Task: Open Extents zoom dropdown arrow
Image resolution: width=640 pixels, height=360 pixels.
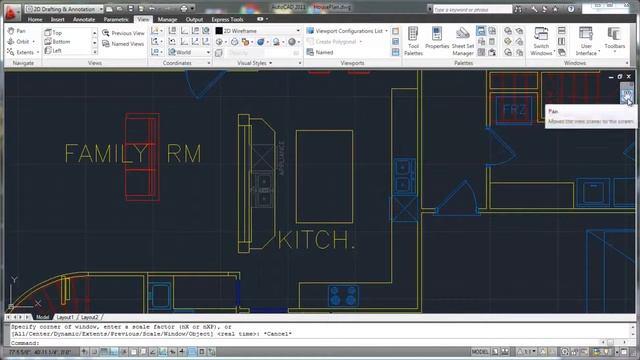Action: [x=38, y=52]
